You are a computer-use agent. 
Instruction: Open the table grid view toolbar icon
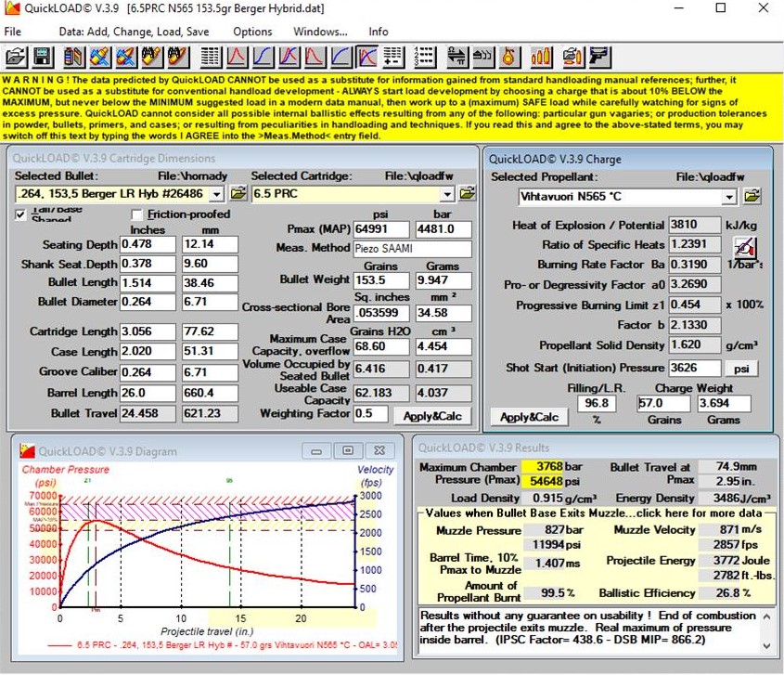pyautogui.click(x=211, y=57)
